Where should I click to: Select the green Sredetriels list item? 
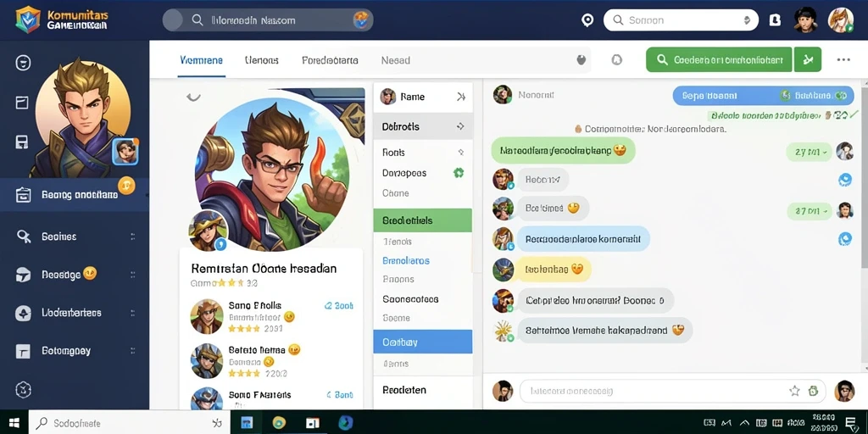423,220
